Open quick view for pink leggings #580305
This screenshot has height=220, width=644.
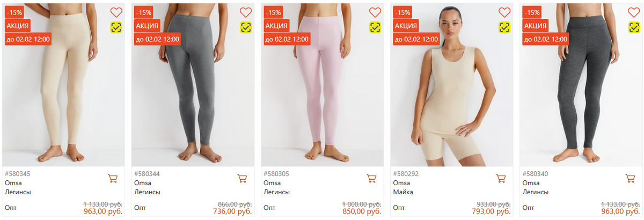pos(375,27)
